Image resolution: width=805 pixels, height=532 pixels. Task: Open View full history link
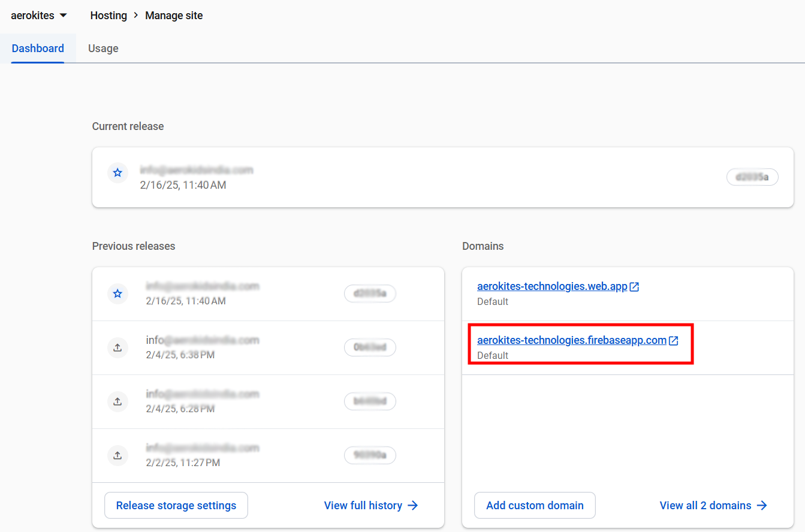pyautogui.click(x=371, y=506)
